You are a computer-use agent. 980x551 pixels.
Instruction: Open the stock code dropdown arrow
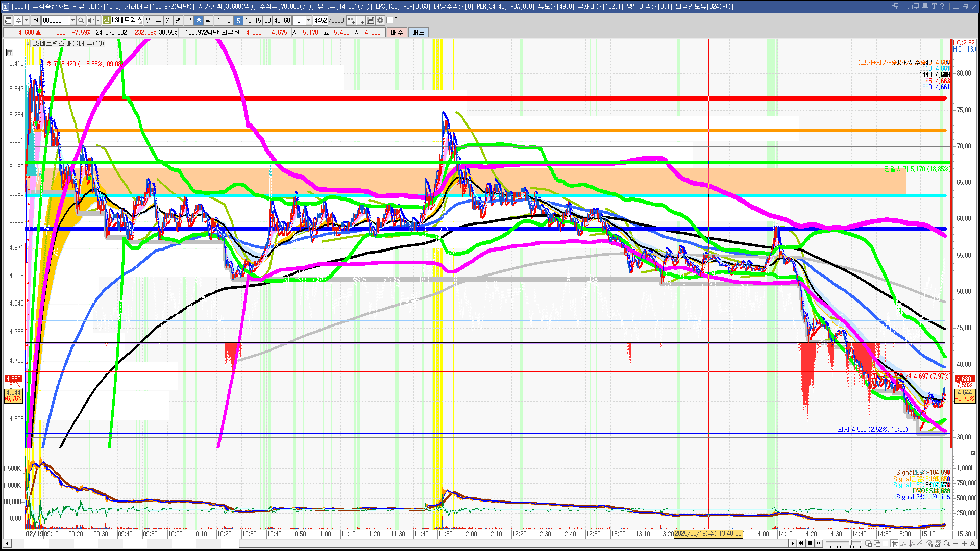click(x=72, y=20)
